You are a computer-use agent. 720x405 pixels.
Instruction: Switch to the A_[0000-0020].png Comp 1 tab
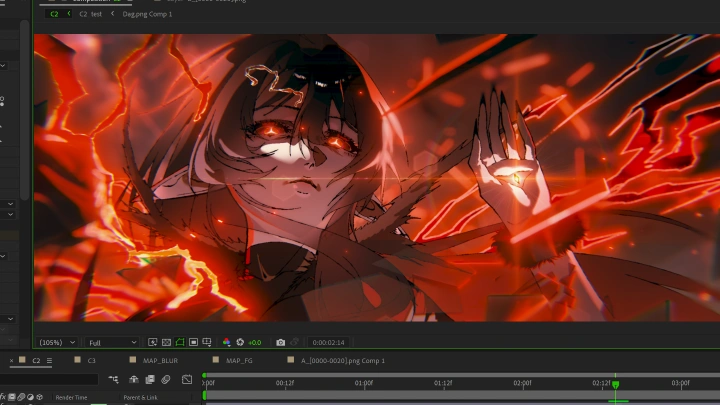[x=343, y=360]
